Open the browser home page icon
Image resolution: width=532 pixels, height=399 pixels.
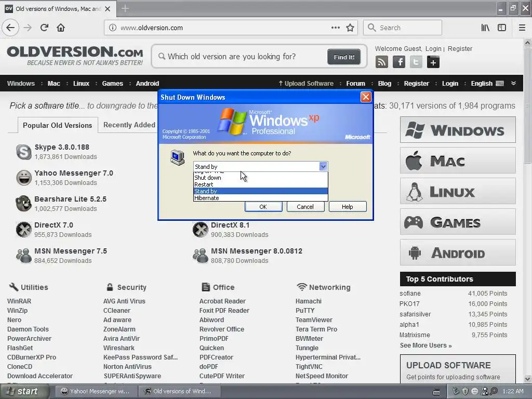click(x=61, y=28)
